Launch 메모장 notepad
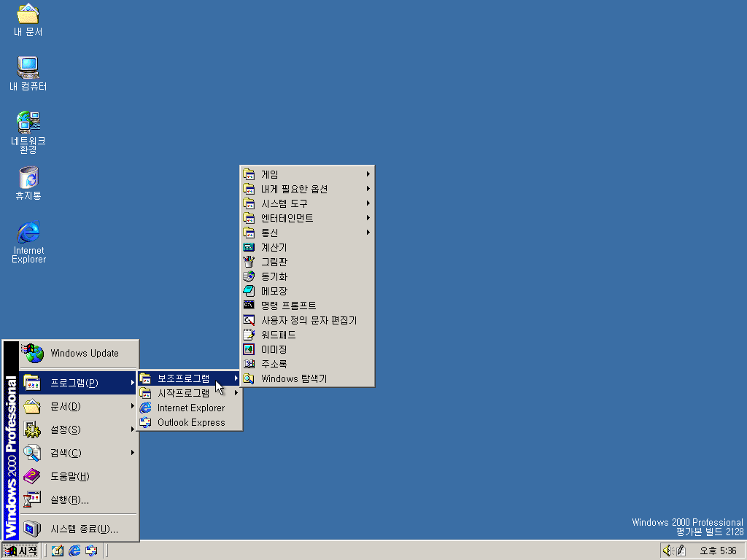The height and width of the screenshot is (560, 747). [307, 291]
